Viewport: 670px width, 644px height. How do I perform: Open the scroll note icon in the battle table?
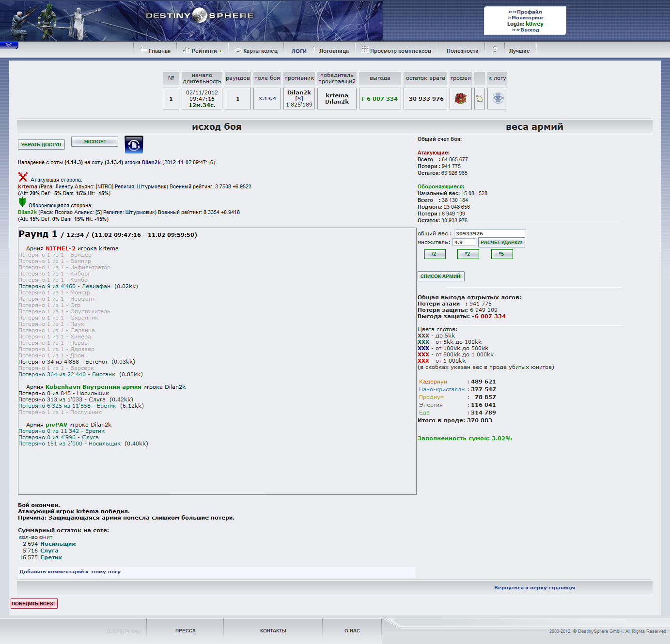tap(480, 98)
